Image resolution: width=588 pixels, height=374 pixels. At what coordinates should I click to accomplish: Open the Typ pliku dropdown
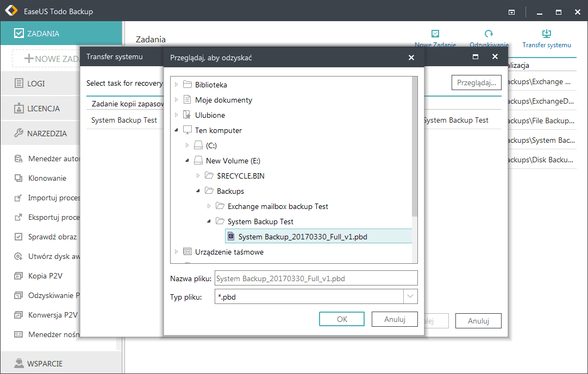(410, 296)
